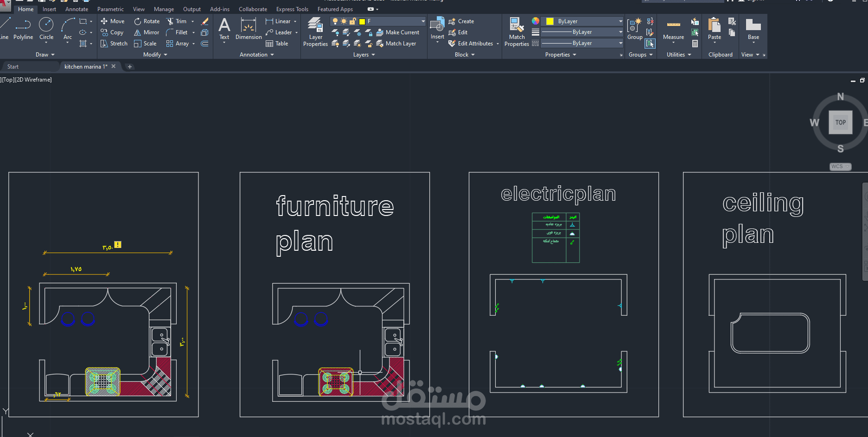Click the Insert block tool
868x437 pixels.
(x=437, y=29)
